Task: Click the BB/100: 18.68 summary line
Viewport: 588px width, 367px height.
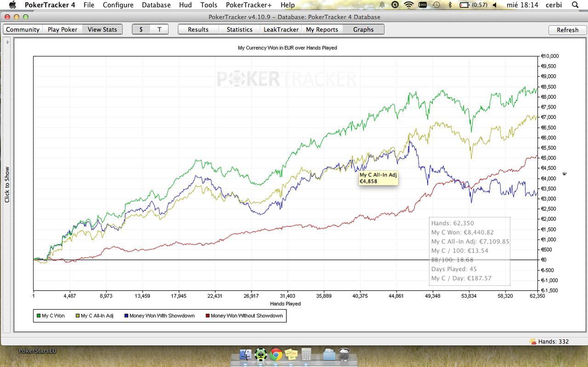Action: pyautogui.click(x=452, y=260)
